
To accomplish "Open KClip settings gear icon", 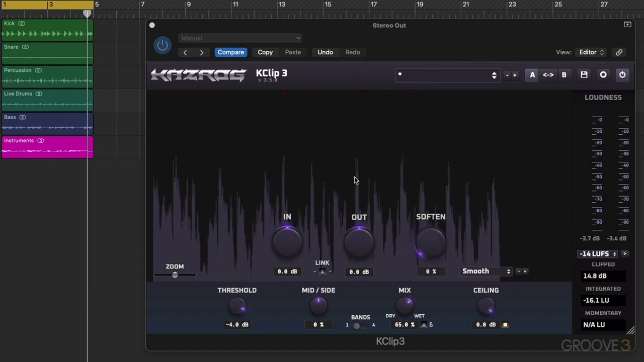I will [603, 75].
